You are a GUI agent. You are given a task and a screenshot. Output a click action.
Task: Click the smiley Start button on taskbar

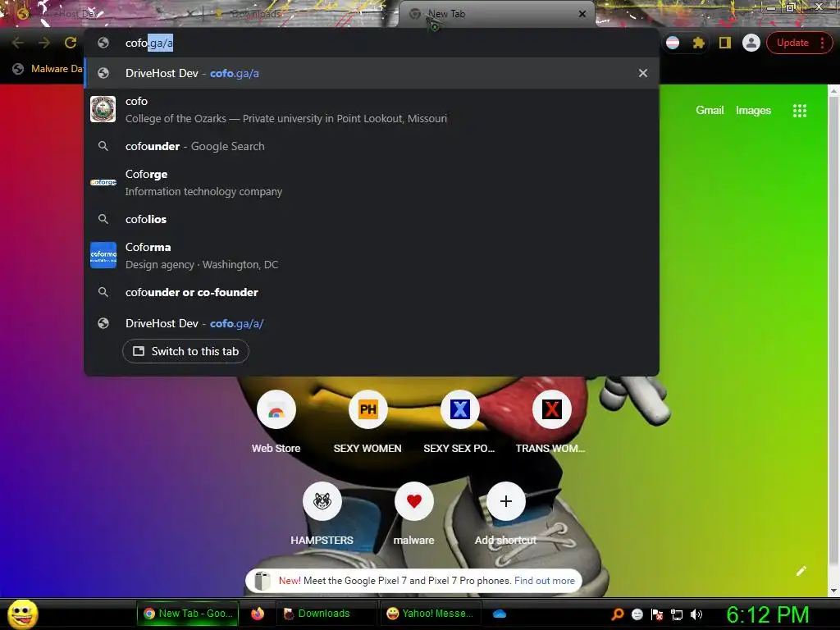[x=22, y=614]
